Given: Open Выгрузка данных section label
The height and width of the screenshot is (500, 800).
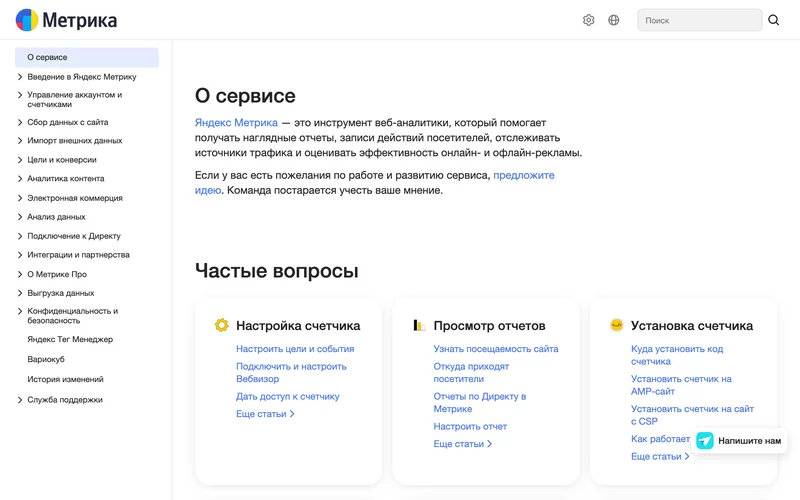Looking at the screenshot, I should 61,293.
